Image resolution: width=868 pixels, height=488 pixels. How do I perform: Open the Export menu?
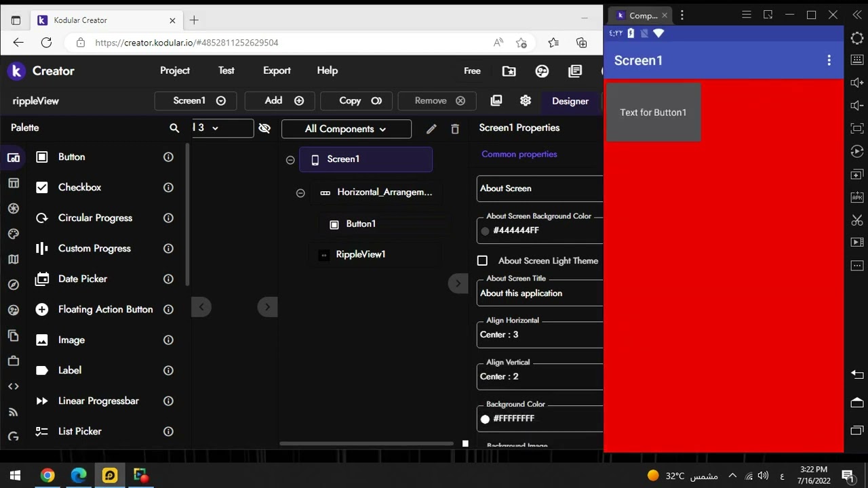(x=277, y=70)
